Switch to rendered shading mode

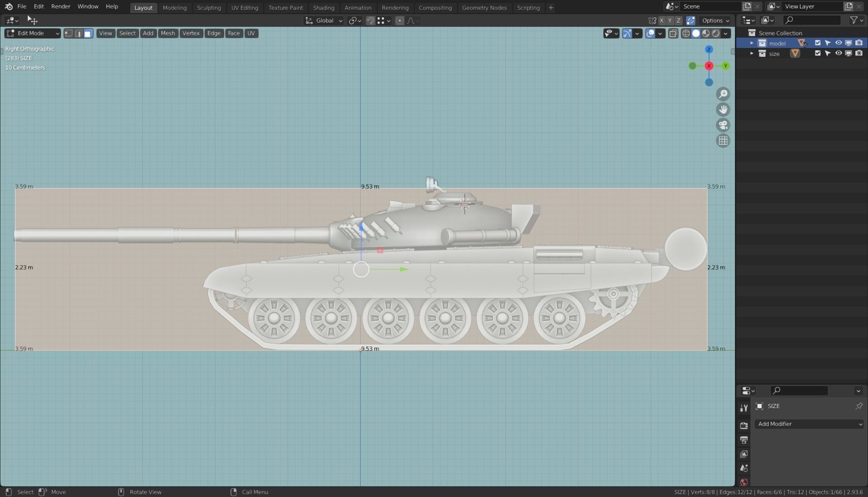(x=716, y=33)
